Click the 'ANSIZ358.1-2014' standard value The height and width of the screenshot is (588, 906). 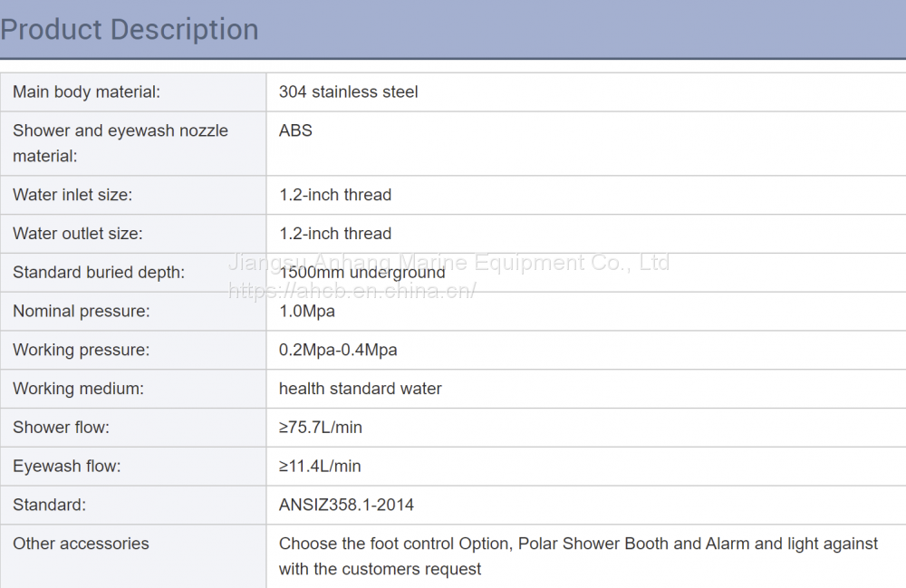346,506
